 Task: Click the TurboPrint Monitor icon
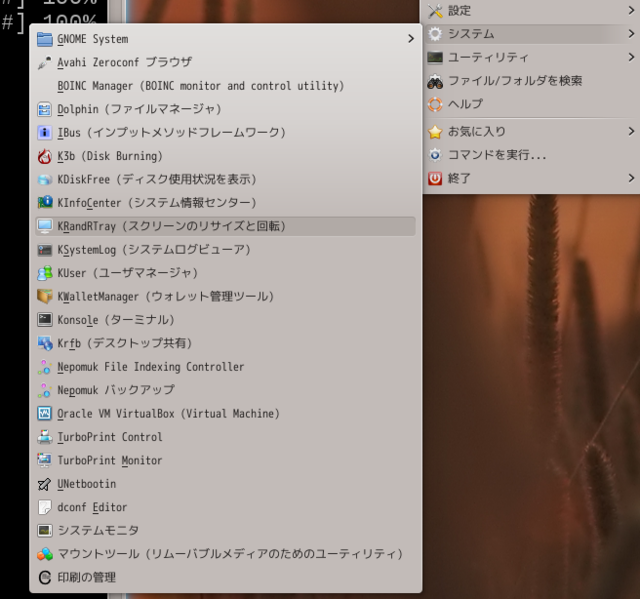coord(44,460)
